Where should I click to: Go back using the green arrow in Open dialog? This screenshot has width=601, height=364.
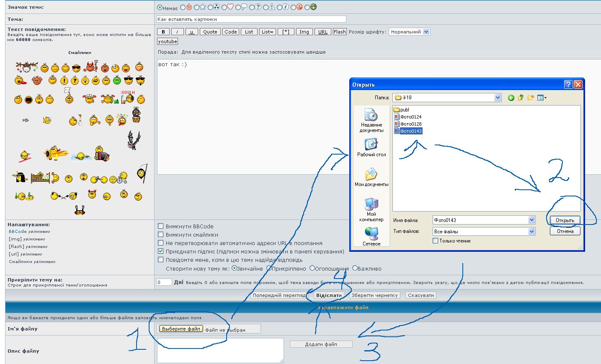click(511, 98)
